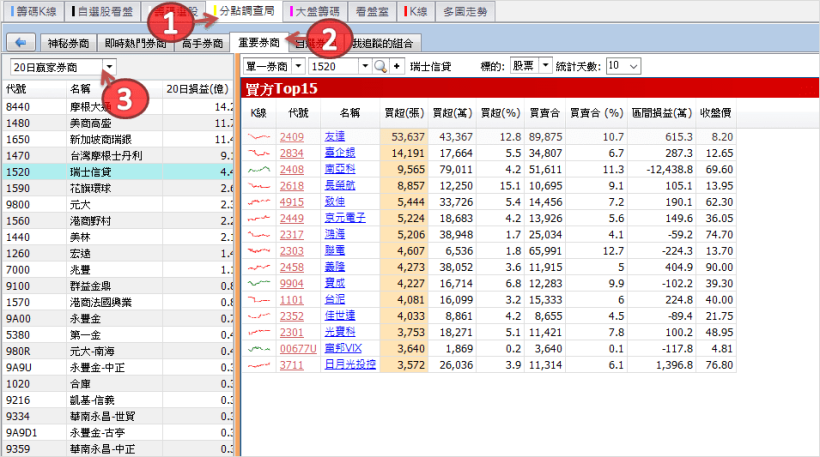Sort by the 買超(張) column header
This screenshot has width=820, height=457.
click(404, 113)
